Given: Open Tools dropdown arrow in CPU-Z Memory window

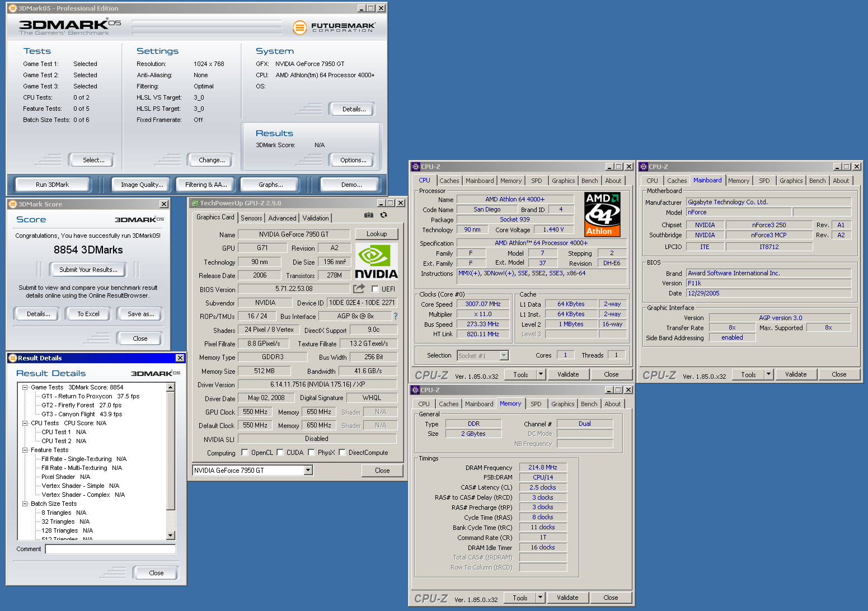Looking at the screenshot, I should point(540,598).
